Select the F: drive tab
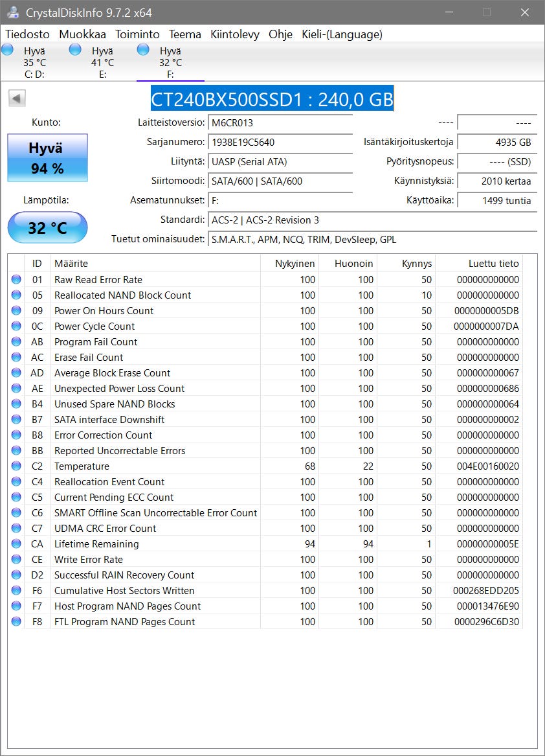The image size is (545, 756). 170,62
